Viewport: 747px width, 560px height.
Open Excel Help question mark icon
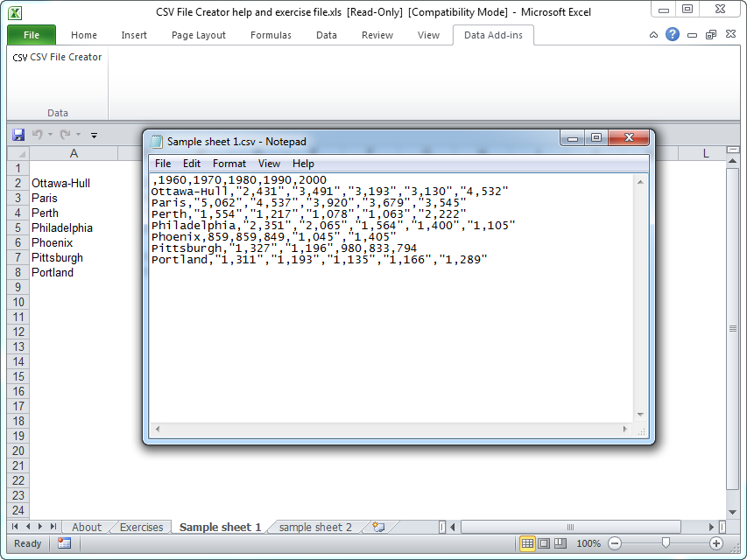tap(673, 34)
